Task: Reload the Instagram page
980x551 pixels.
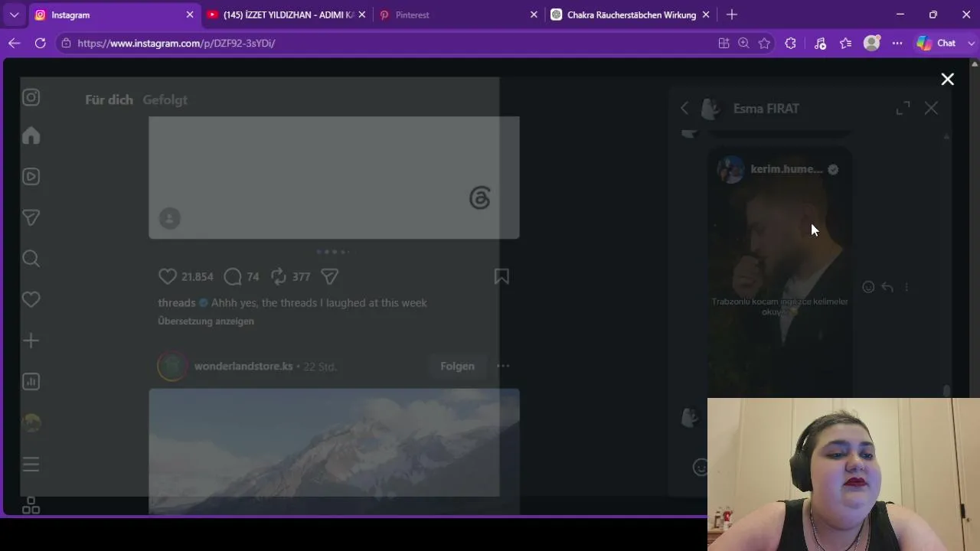Action: pyautogui.click(x=41, y=44)
